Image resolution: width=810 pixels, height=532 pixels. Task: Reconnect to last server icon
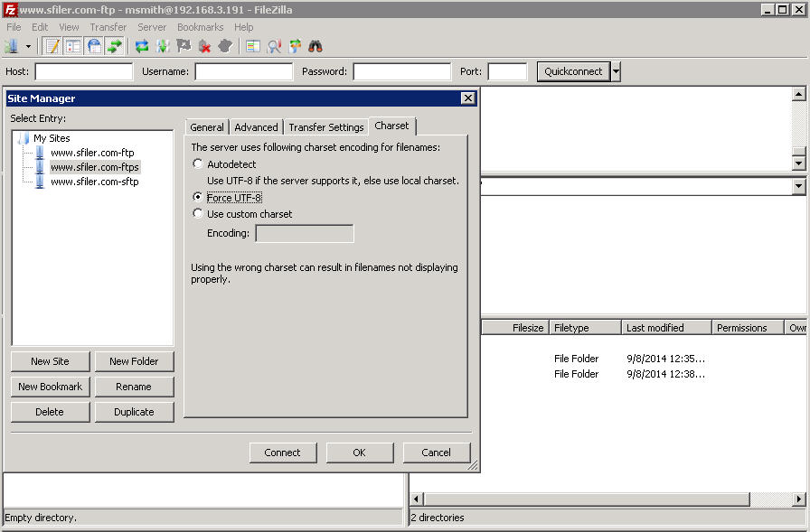225,46
